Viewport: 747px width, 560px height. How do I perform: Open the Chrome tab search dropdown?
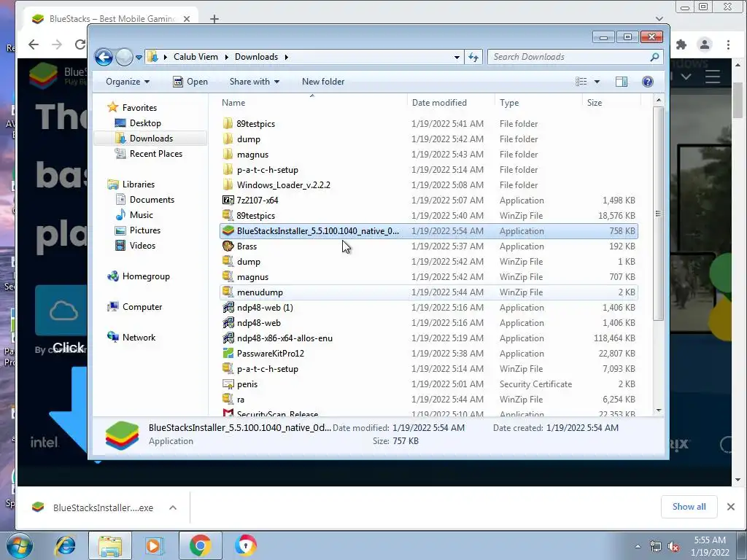coord(659,18)
